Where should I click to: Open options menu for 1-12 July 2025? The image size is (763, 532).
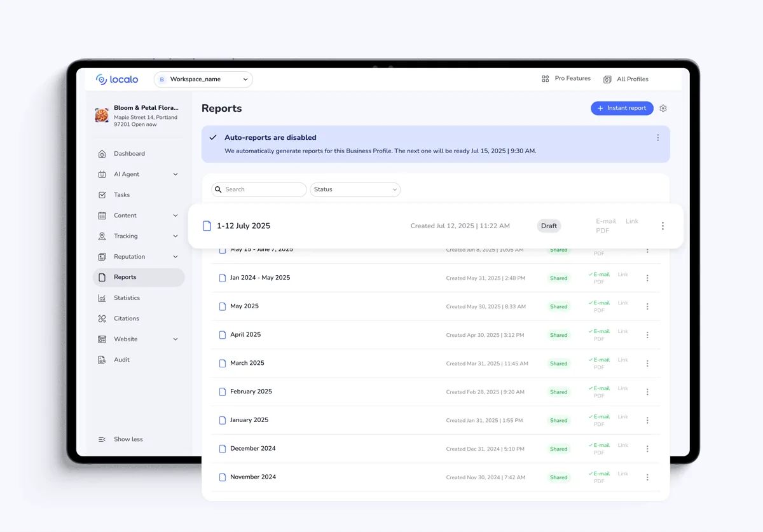click(663, 226)
